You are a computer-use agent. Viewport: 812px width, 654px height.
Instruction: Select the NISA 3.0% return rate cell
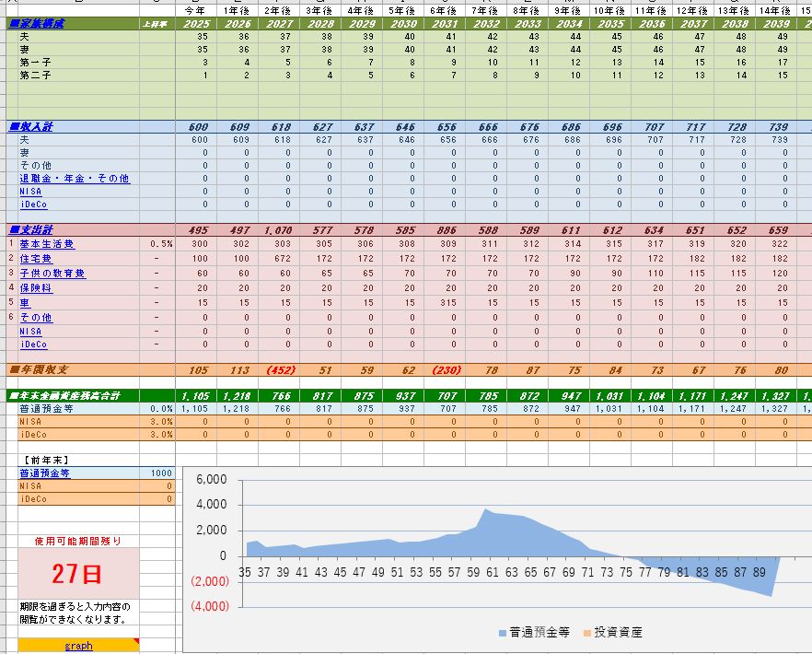pyautogui.click(x=160, y=421)
